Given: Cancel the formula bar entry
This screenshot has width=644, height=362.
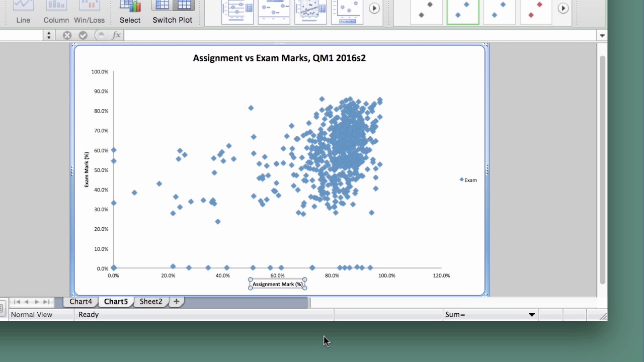Looking at the screenshot, I should pyautogui.click(x=67, y=35).
